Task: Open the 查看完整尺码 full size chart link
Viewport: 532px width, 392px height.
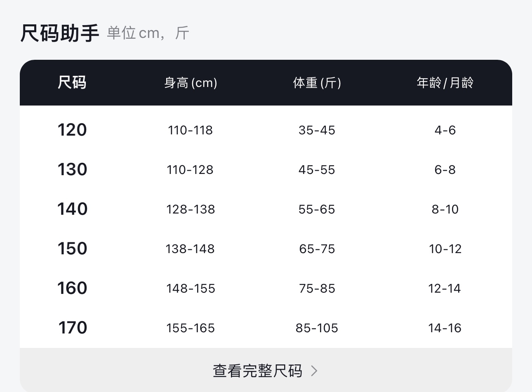Action: (x=257, y=371)
